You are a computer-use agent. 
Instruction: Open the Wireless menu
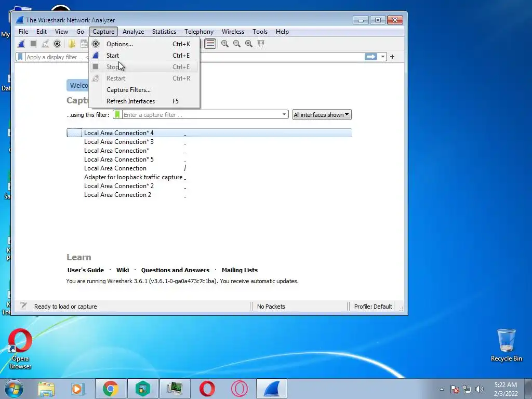pos(233,32)
